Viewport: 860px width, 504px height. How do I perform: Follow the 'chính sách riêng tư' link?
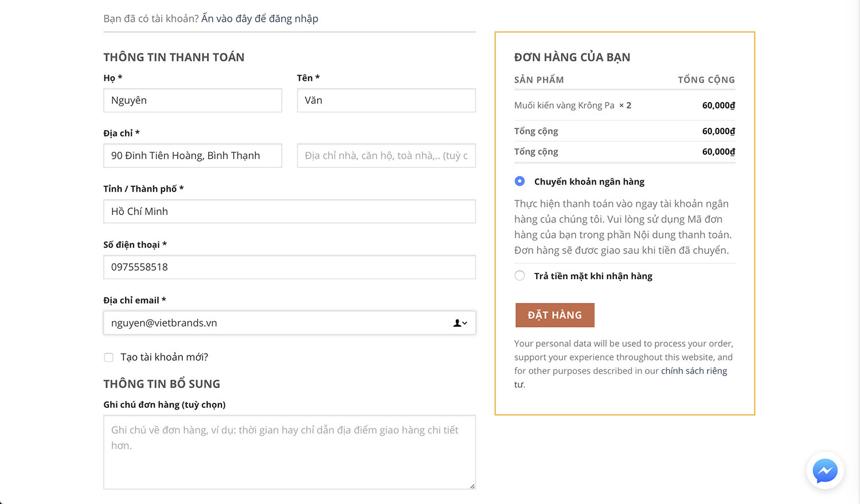[694, 371]
